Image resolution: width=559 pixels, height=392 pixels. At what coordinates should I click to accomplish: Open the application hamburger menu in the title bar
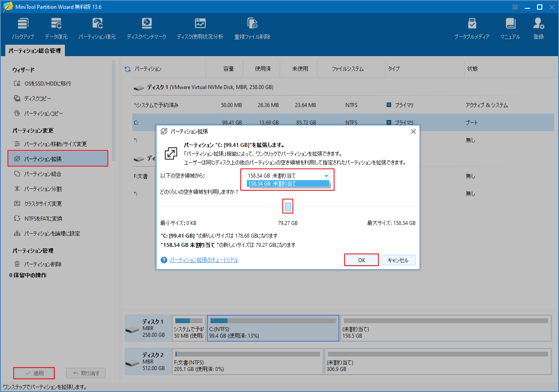point(515,7)
